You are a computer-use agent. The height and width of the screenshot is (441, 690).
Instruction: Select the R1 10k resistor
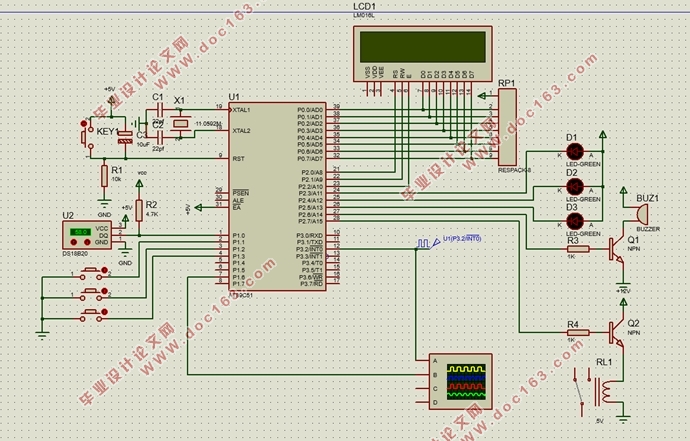click(104, 176)
